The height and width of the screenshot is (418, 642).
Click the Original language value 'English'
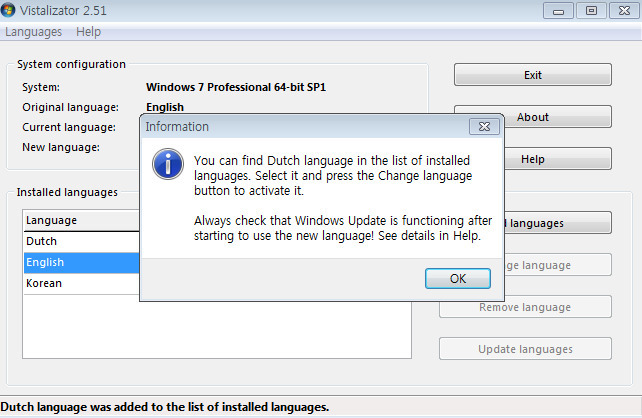[x=165, y=107]
